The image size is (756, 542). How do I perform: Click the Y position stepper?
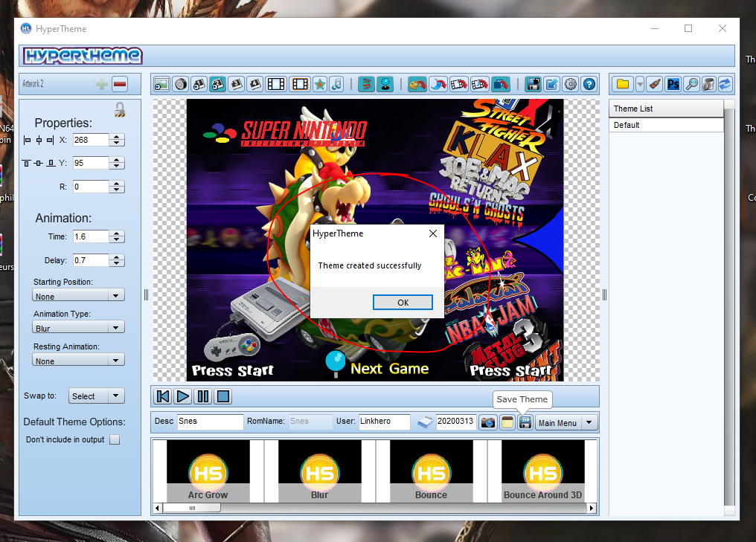click(x=117, y=164)
